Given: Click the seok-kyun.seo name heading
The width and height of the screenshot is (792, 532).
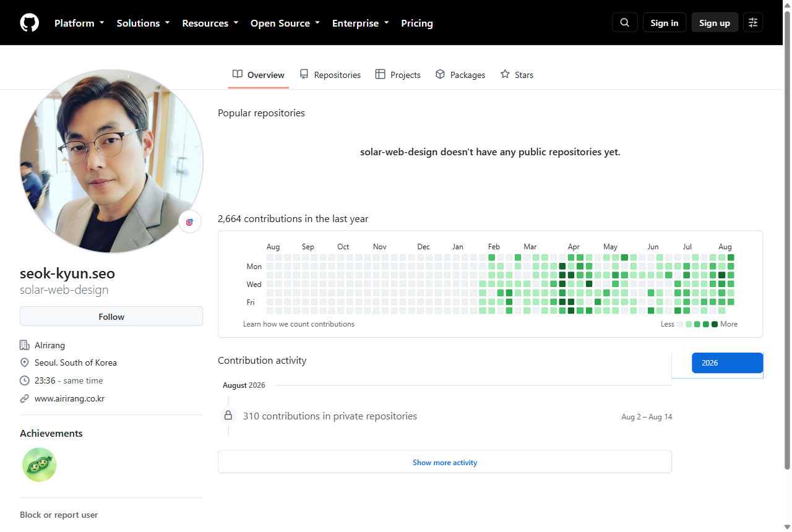Looking at the screenshot, I should tap(67, 273).
